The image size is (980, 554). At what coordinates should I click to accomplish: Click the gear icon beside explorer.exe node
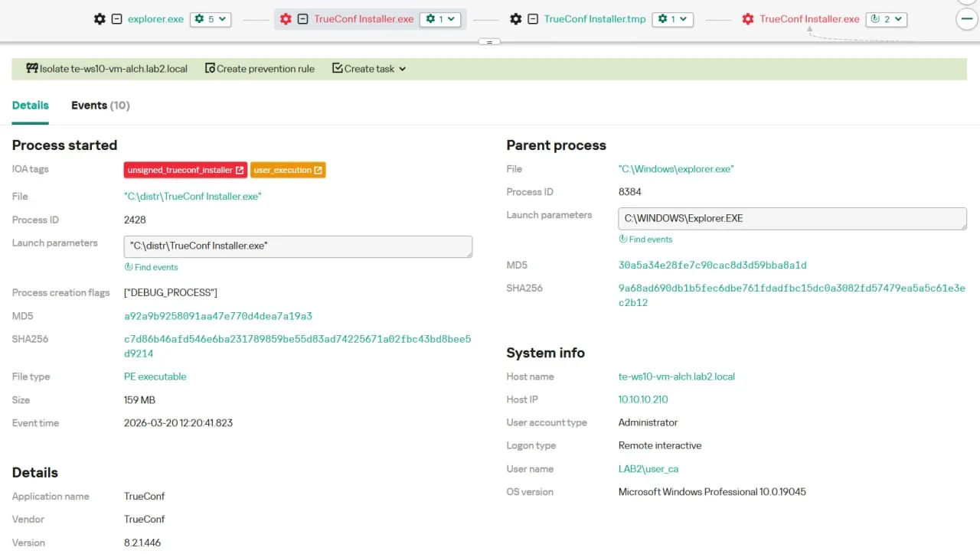pyautogui.click(x=100, y=19)
